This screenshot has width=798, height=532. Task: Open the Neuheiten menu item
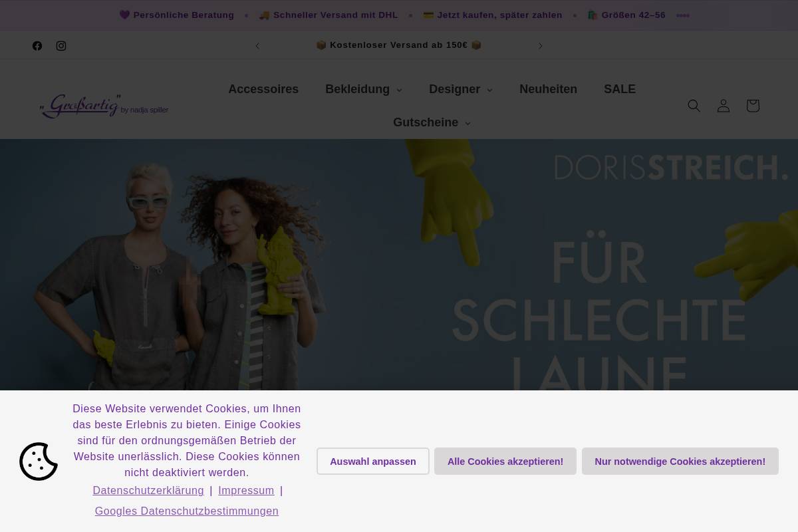click(548, 89)
